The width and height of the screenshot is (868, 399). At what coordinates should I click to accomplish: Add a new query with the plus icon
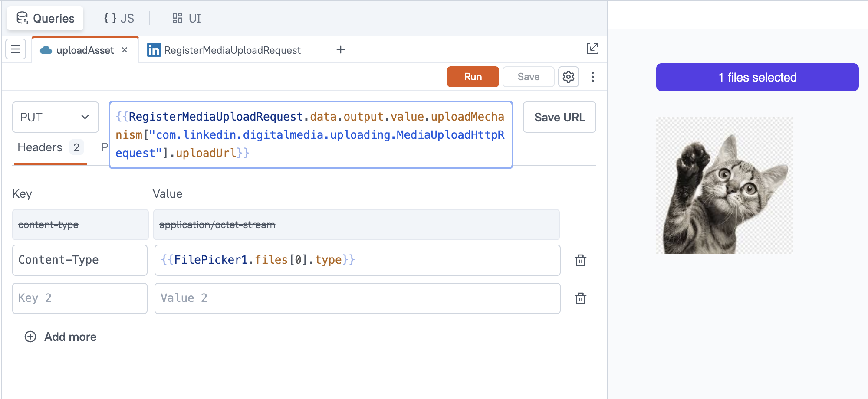(x=341, y=49)
